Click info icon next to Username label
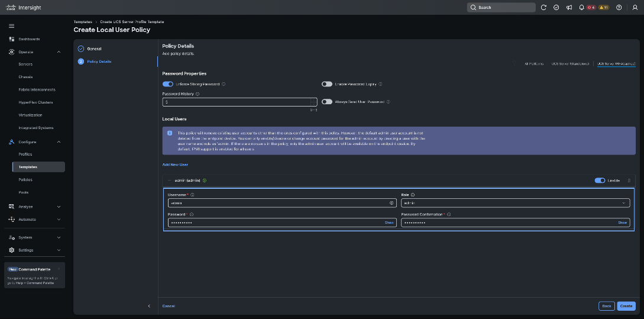 pyautogui.click(x=192, y=195)
